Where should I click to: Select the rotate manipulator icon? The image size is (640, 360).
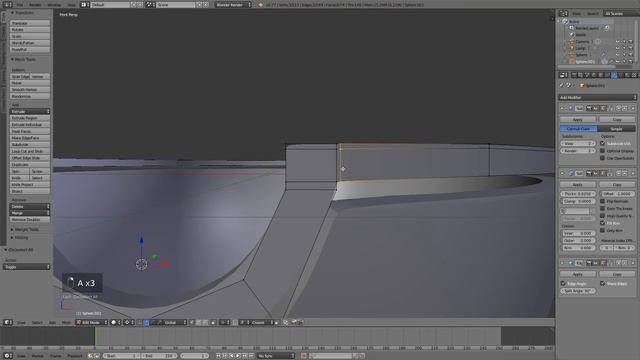(153, 322)
